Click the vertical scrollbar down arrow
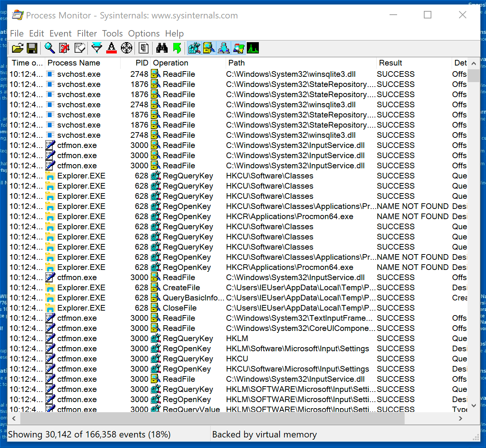The width and height of the screenshot is (486, 448). click(x=474, y=405)
